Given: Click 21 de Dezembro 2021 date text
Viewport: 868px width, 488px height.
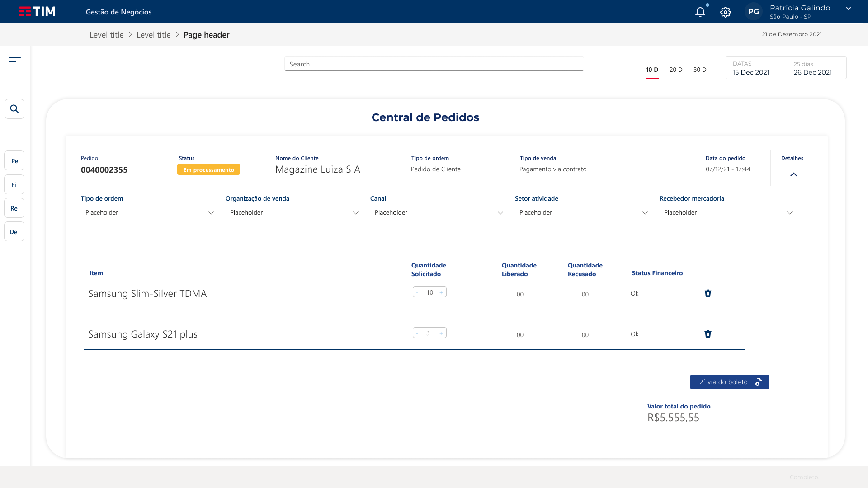Looking at the screenshot, I should click(792, 34).
